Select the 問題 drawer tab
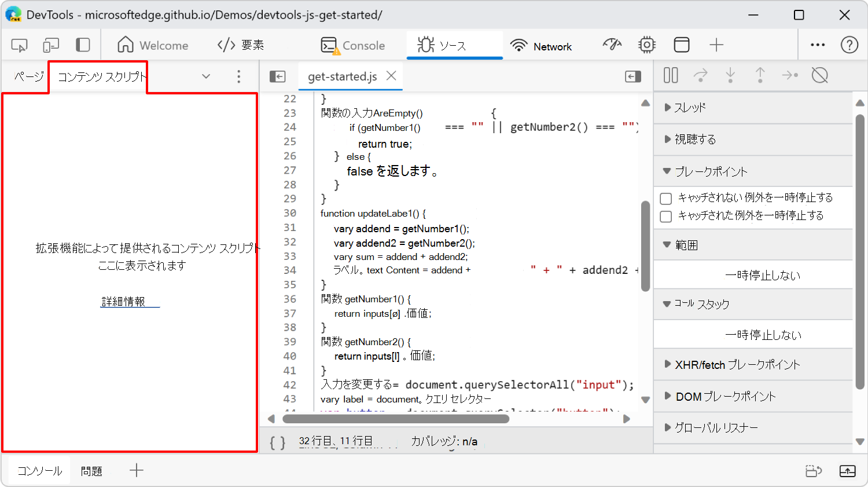The image size is (868, 487). (91, 471)
